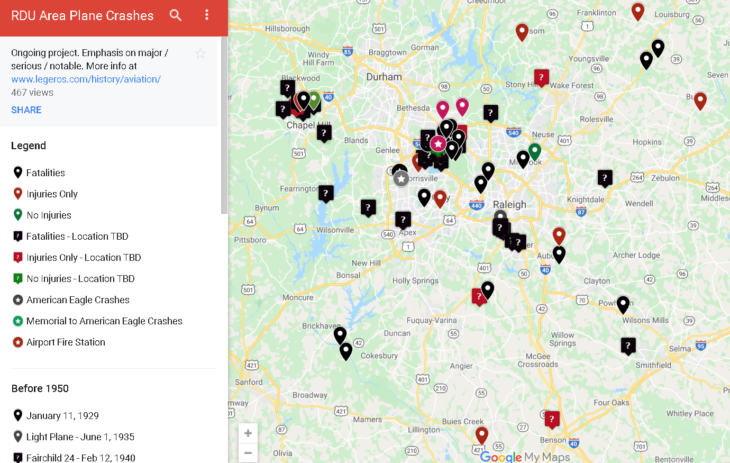This screenshot has height=463, width=730.
Task: Select the Fatalities legend item
Action: tap(47, 173)
